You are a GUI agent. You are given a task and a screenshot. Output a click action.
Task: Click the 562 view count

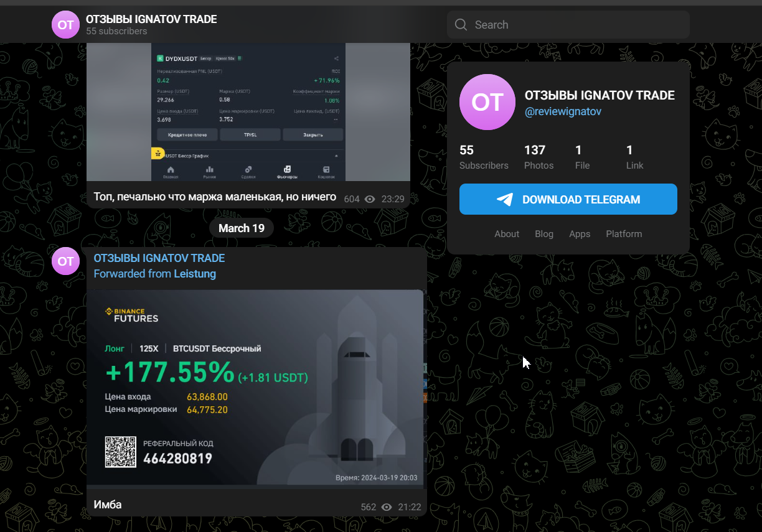369,507
